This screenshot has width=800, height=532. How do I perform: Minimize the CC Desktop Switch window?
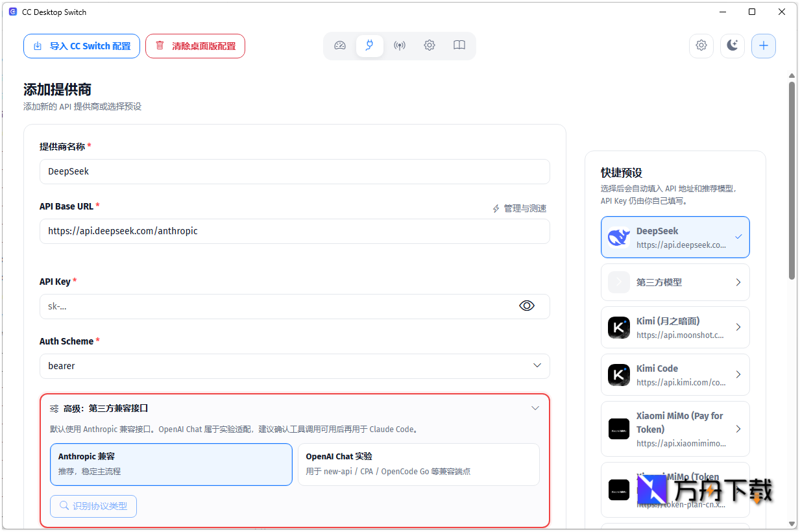722,12
